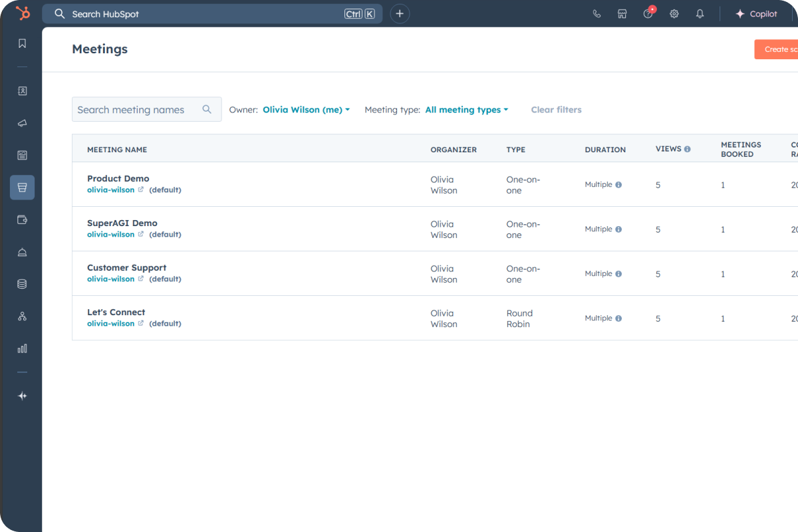
Task: Click the TYPE column header
Action: point(515,150)
